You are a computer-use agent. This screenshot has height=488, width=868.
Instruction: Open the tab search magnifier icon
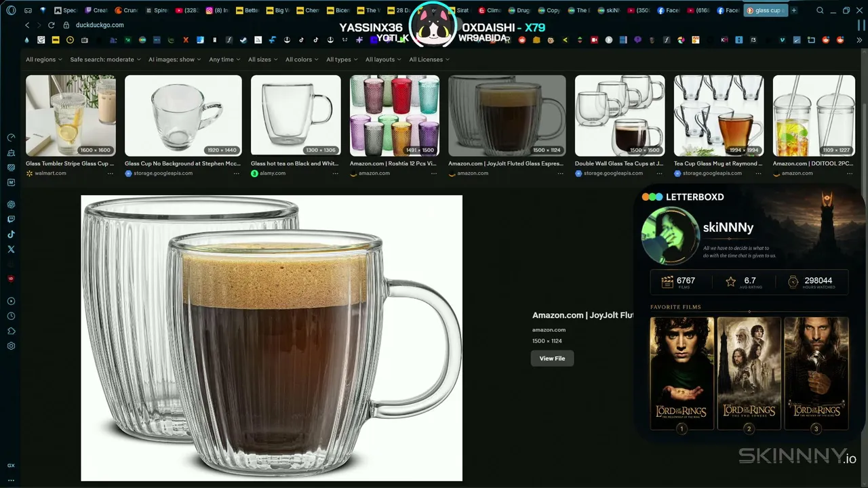[x=820, y=10]
